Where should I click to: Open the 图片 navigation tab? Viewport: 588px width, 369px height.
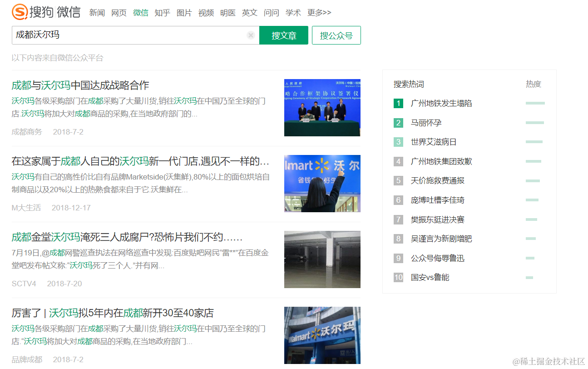[184, 13]
